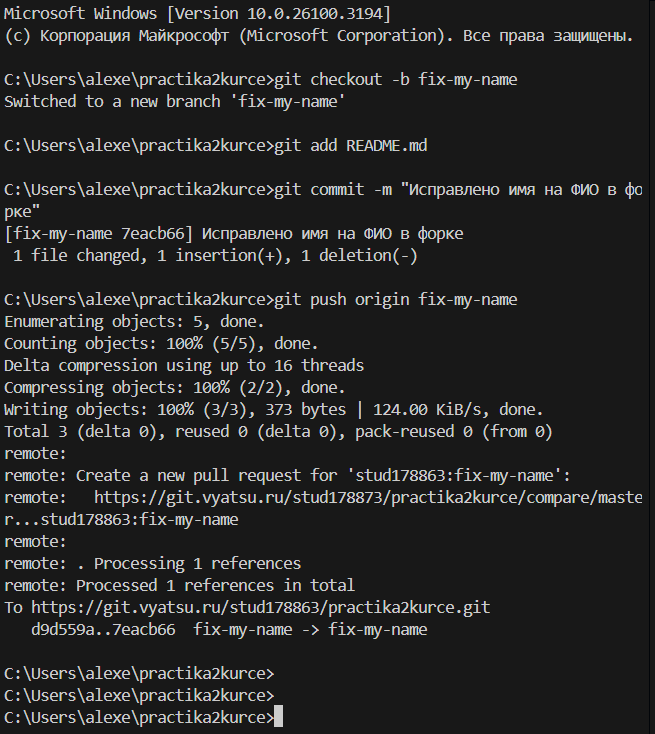
Task: Click the active command prompt cursor
Action: [x=278, y=717]
